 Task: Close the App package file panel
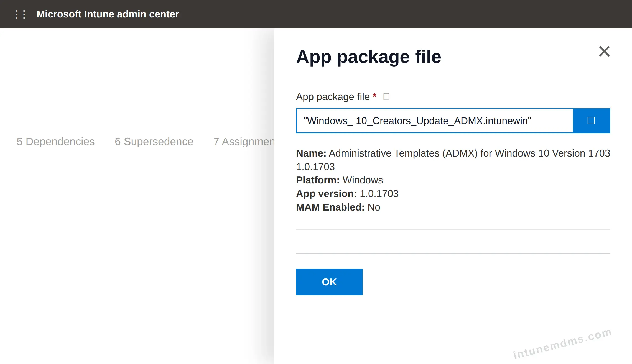click(x=604, y=51)
